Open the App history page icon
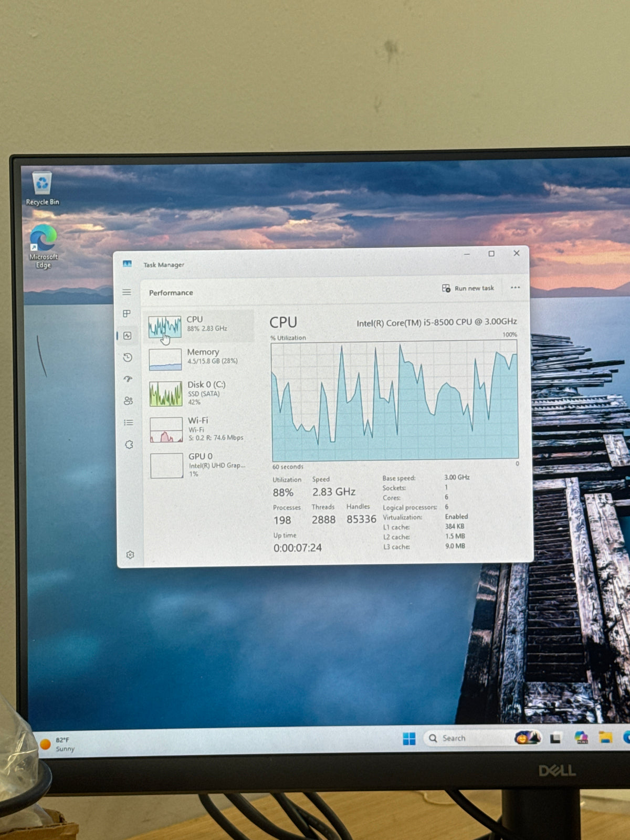The width and height of the screenshot is (630, 840). coord(128,358)
